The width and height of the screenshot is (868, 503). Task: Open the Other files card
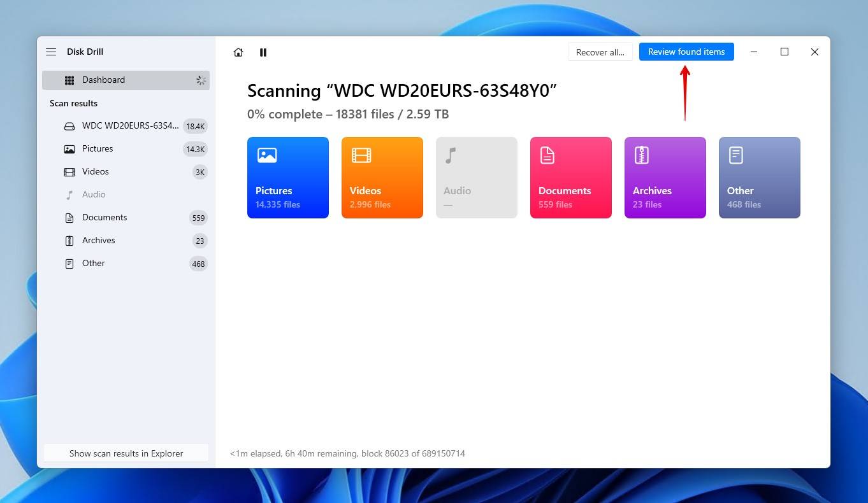coord(760,178)
